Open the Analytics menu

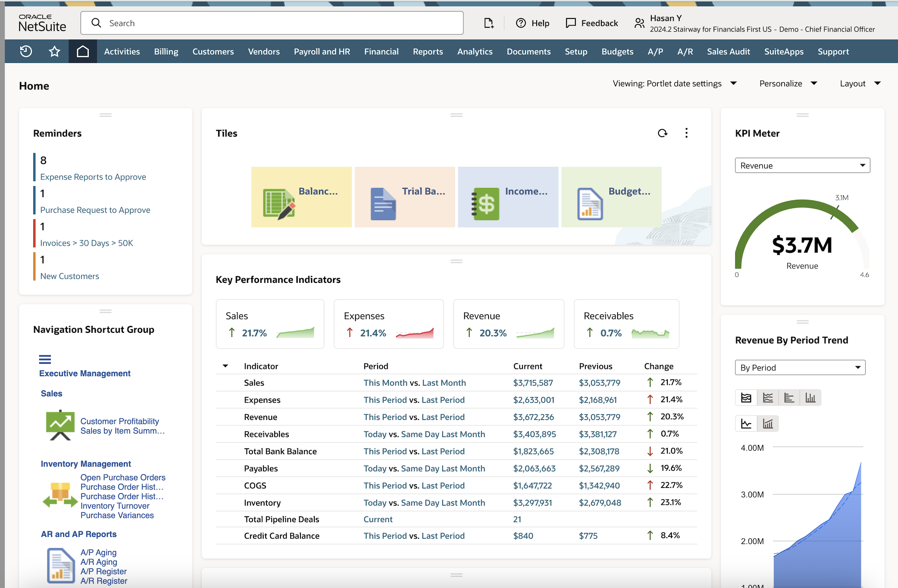click(x=474, y=51)
